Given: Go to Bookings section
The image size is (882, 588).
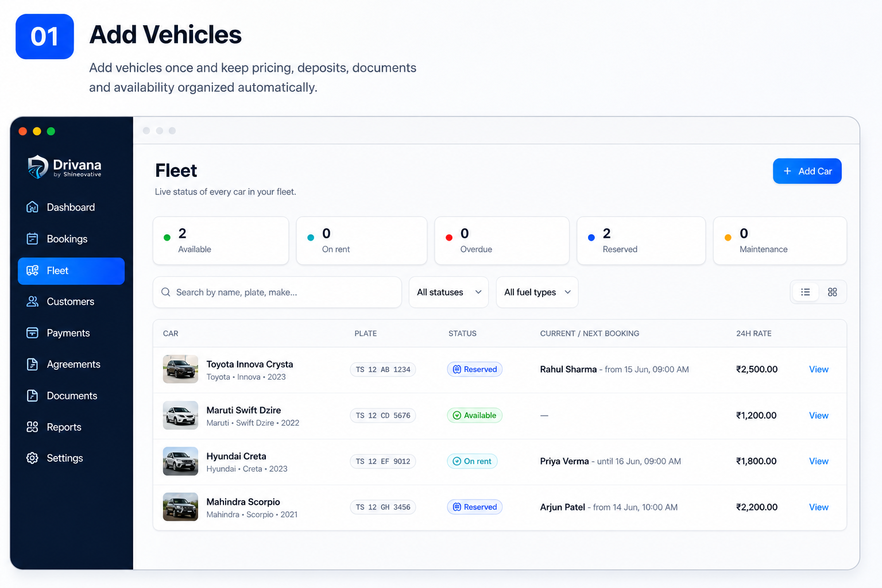Looking at the screenshot, I should pyautogui.click(x=71, y=239).
